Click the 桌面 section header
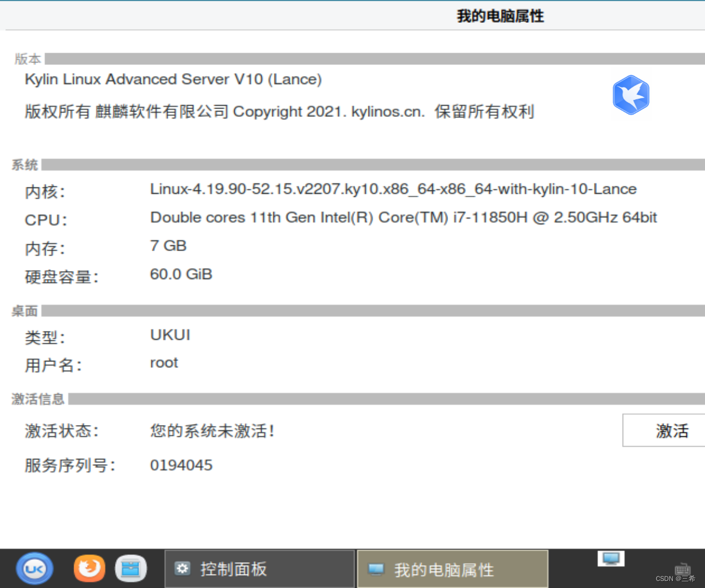705x588 pixels. (25, 311)
